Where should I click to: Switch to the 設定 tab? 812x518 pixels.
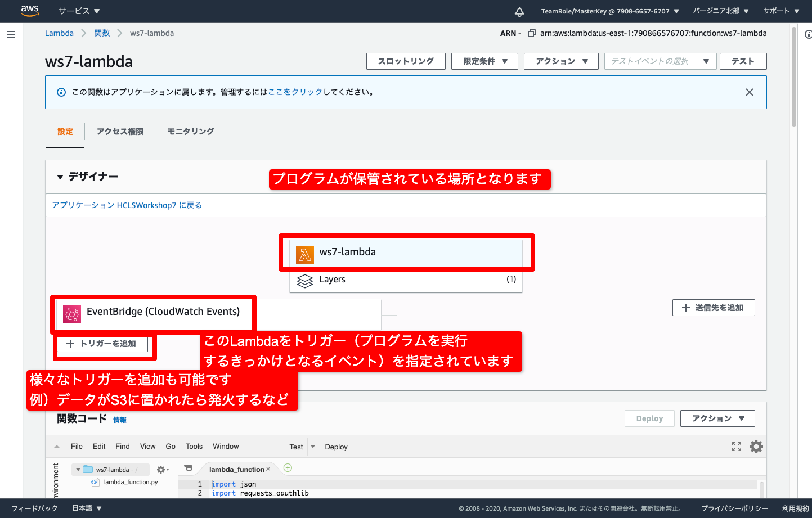(x=65, y=132)
